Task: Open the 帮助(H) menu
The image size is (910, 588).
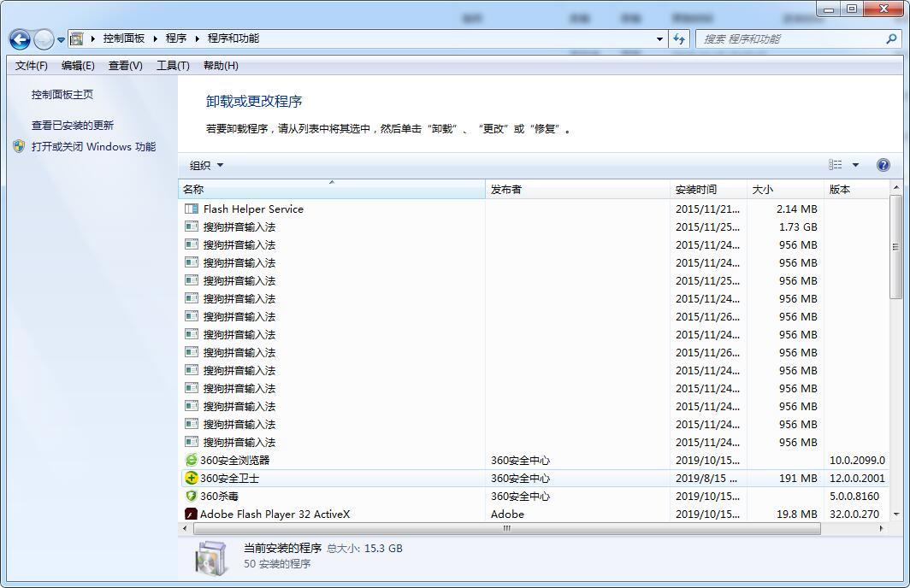Action: click(221, 66)
